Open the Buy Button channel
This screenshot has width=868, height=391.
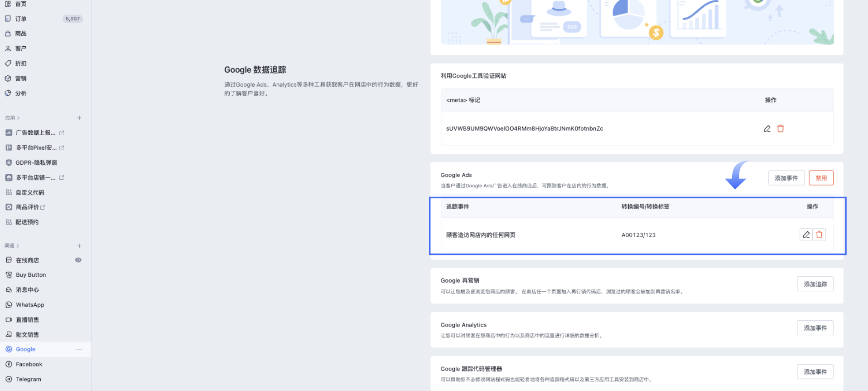pyautogui.click(x=31, y=275)
